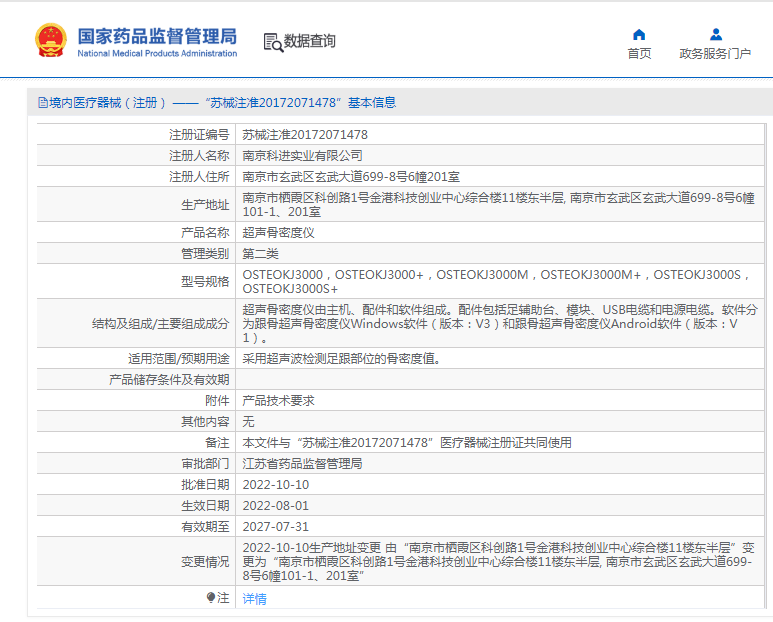Image resolution: width=773 pixels, height=622 pixels.
Task: Click the expiry date 2027-07-31
Action: (x=276, y=527)
